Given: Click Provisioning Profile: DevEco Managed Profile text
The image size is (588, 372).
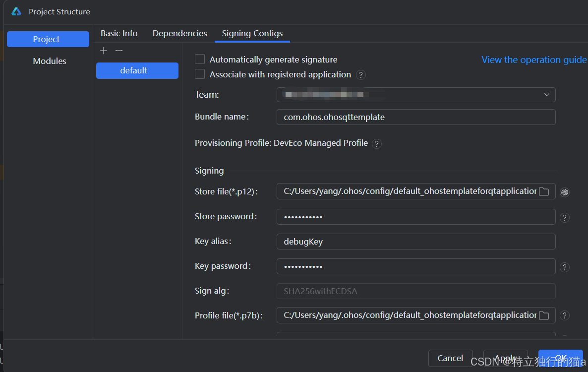Looking at the screenshot, I should (281, 143).
